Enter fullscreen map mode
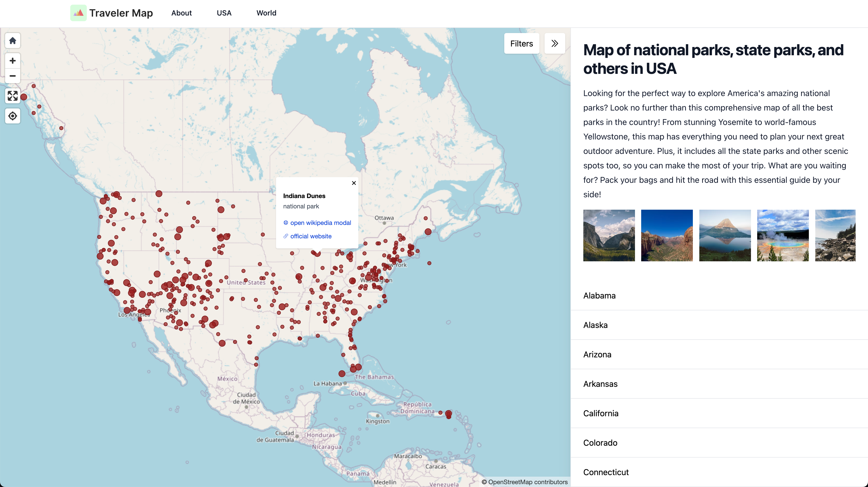 pos(12,96)
